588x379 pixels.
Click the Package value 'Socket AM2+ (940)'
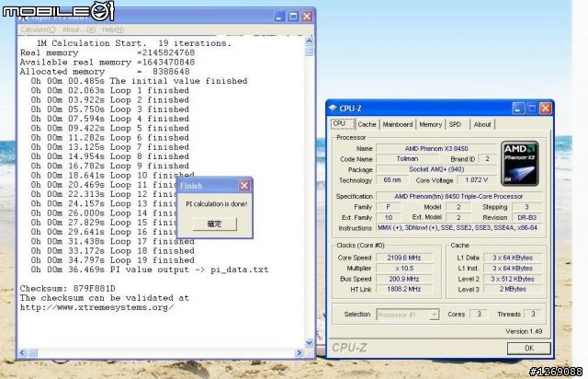(x=436, y=169)
